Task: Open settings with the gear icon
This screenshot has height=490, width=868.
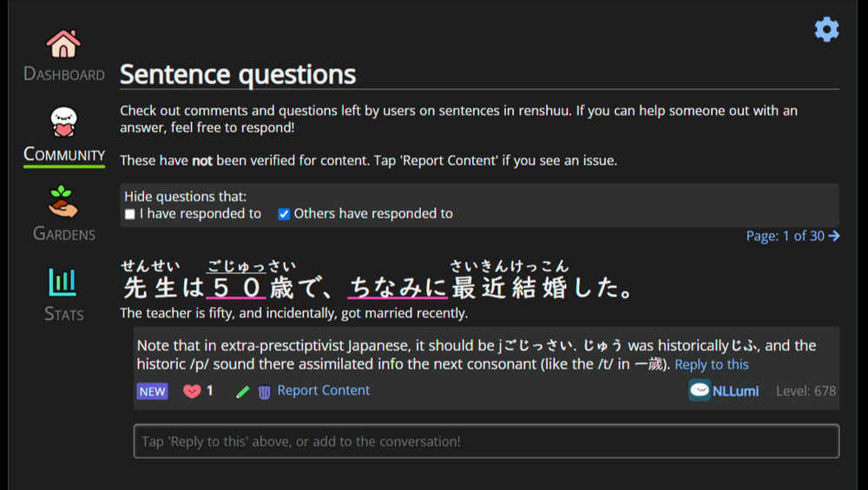Action: click(826, 29)
